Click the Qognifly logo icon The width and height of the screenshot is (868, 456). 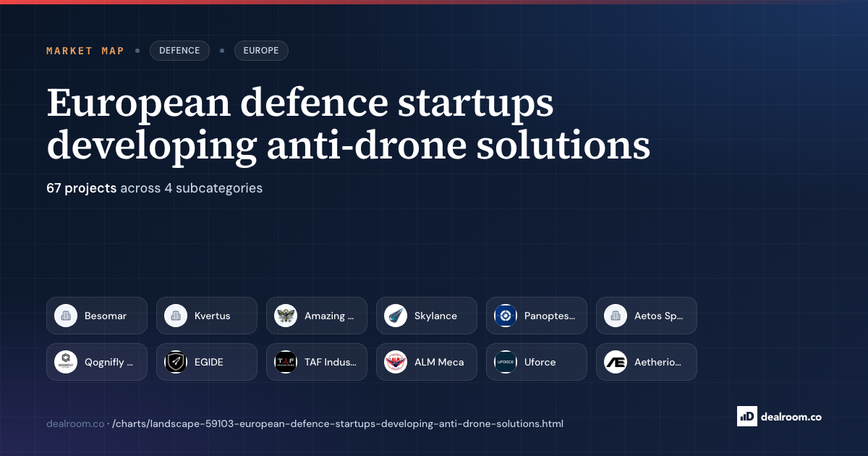pyautogui.click(x=66, y=362)
